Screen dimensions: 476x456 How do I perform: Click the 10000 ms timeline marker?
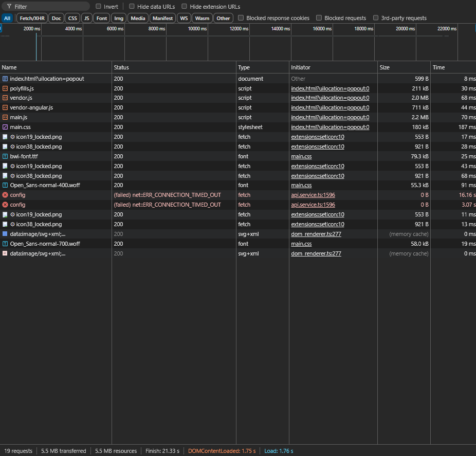(x=197, y=29)
